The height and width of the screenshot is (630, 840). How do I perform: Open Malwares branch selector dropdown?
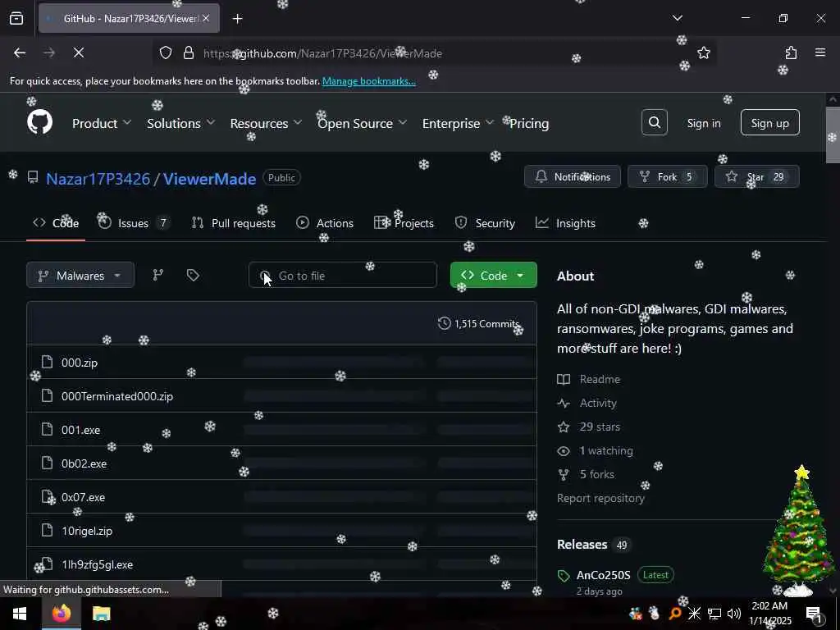[80, 276]
